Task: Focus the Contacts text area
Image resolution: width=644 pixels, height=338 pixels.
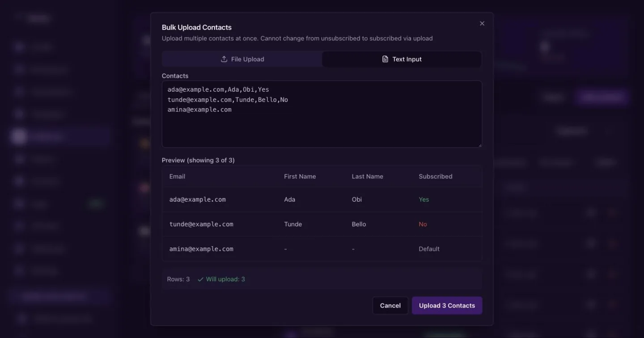Action: [x=322, y=114]
